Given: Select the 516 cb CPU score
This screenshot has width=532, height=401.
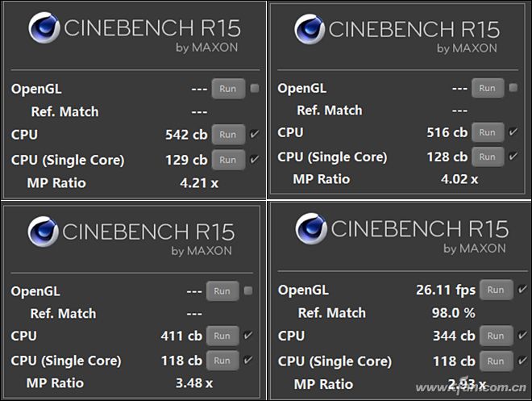Looking at the screenshot, I should tap(447, 132).
